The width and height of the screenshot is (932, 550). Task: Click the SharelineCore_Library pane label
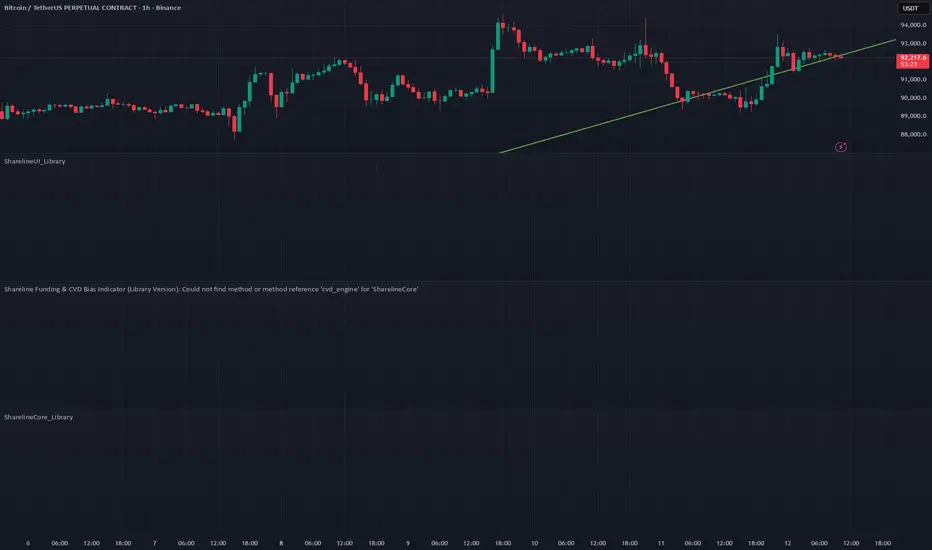38,416
